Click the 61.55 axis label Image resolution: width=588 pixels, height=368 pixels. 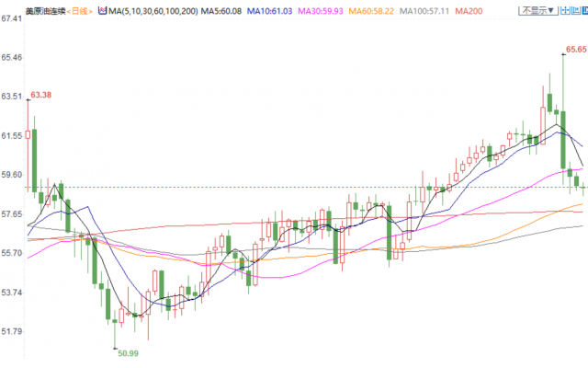pyautogui.click(x=12, y=135)
